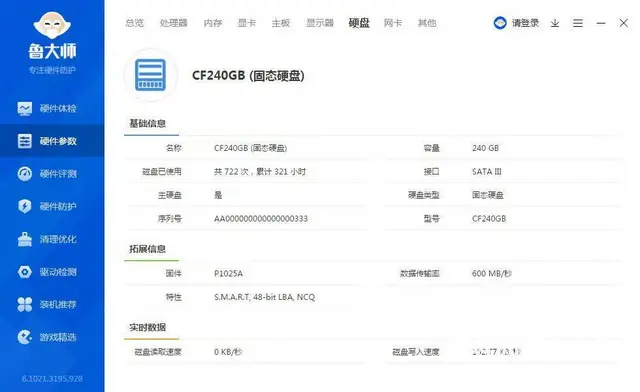This screenshot has height=392, width=640.
Task: Click the CF240GB (固态硬盘) title
Action: [x=248, y=76]
